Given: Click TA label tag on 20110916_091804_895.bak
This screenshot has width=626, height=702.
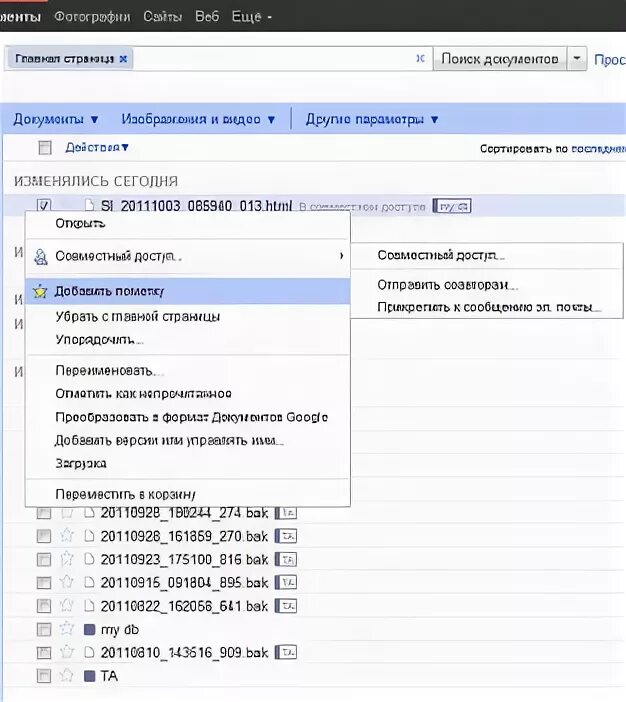Looking at the screenshot, I should click(286, 582).
